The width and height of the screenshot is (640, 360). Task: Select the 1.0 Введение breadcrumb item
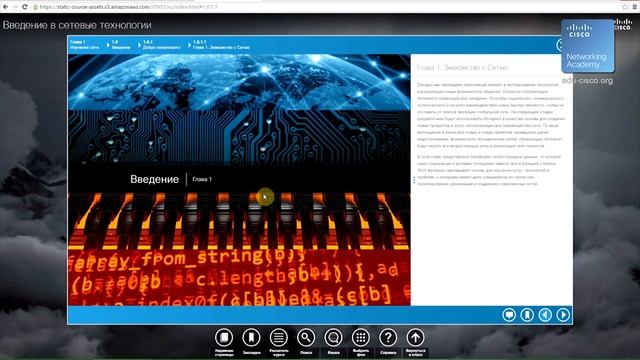pyautogui.click(x=121, y=44)
